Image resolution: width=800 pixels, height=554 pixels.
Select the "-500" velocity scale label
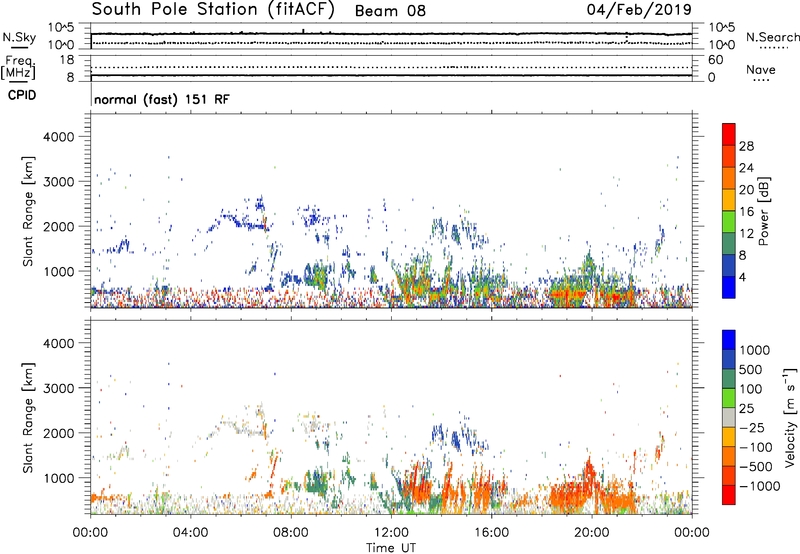(756, 466)
